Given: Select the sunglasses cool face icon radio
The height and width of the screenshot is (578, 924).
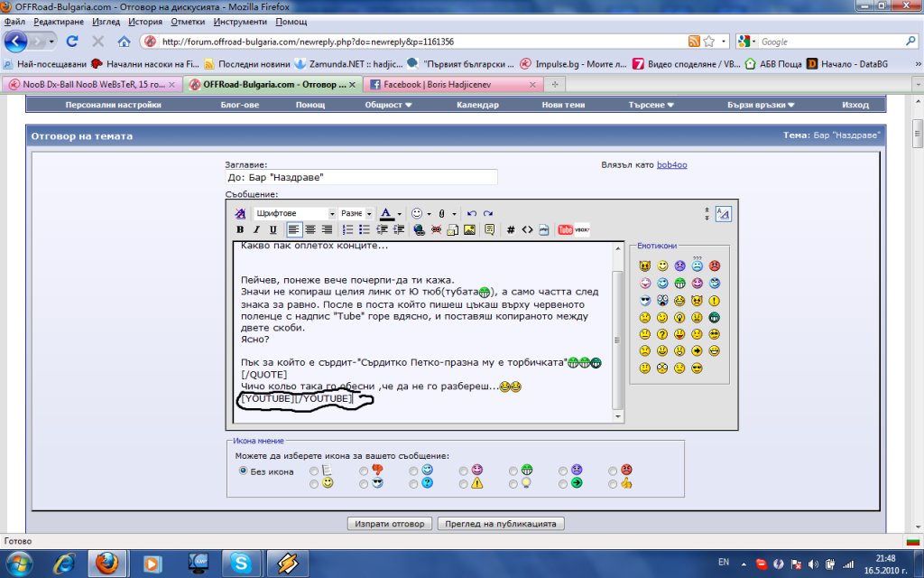Looking at the screenshot, I should point(364,484).
